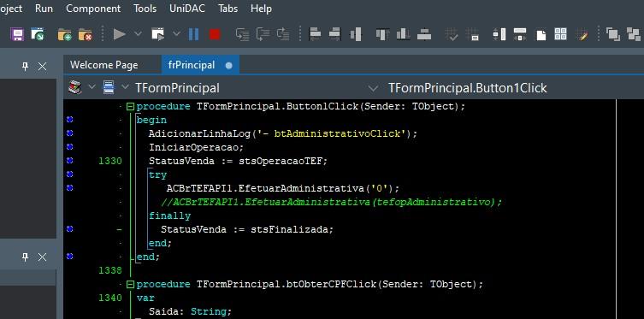This screenshot has height=319, width=644.
Task: Open the dropdown beside Run Without Debugging
Action: [176, 34]
